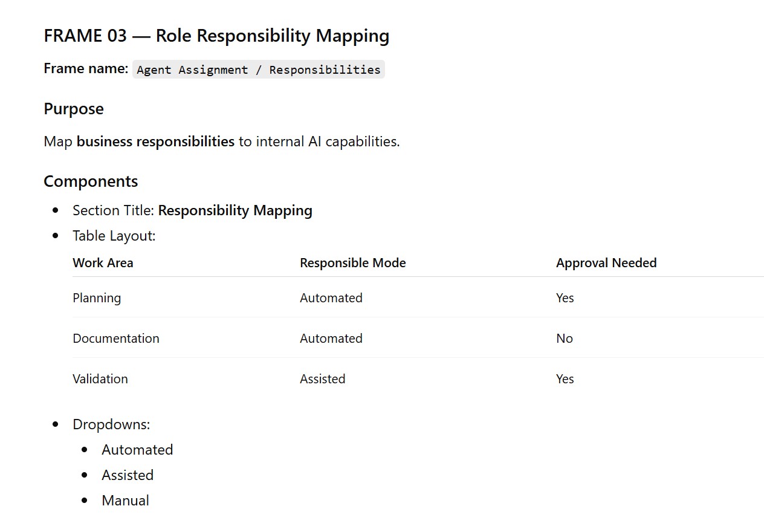This screenshot has width=764, height=532.
Task: Click the "Documentation" table cell
Action: pyautogui.click(x=116, y=339)
